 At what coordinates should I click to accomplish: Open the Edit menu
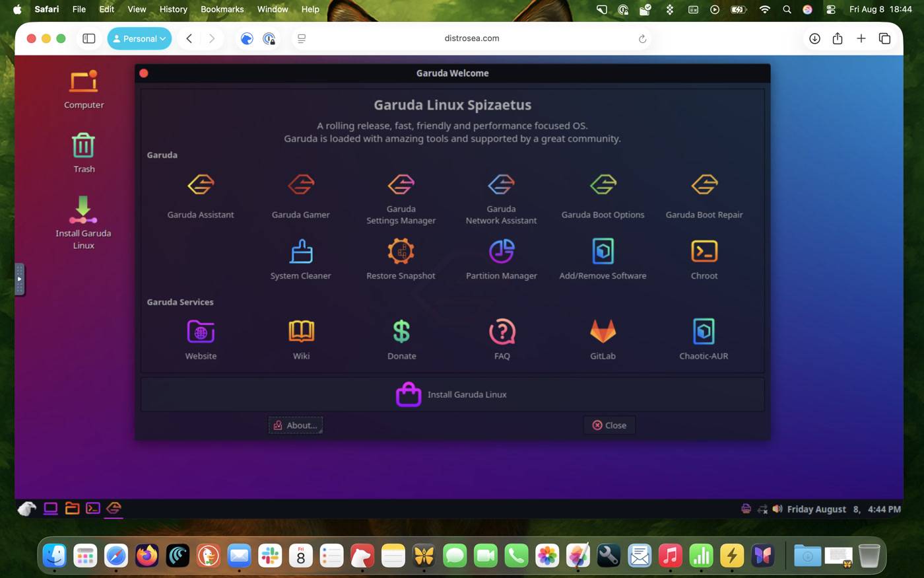click(x=107, y=9)
